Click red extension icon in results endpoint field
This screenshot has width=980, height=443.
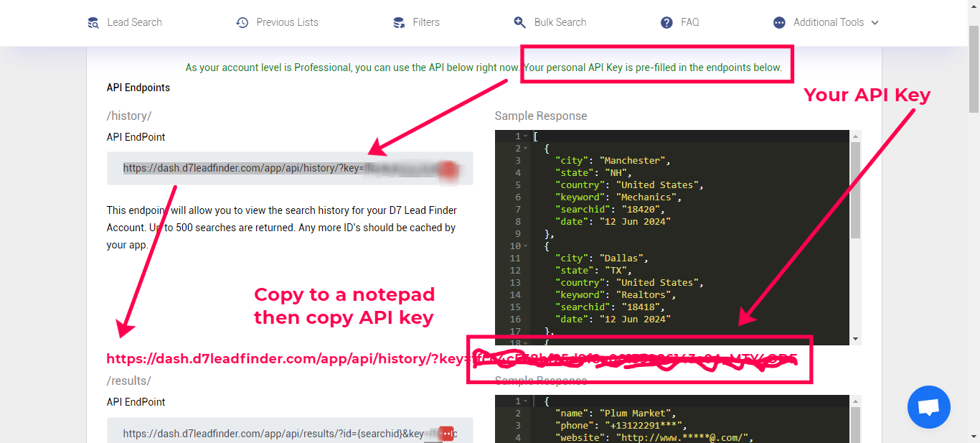(x=446, y=434)
